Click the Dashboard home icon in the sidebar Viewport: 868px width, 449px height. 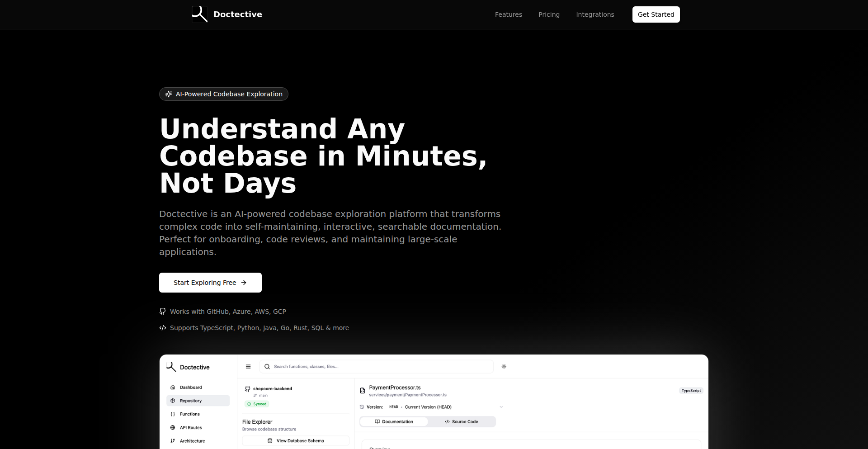click(x=173, y=388)
